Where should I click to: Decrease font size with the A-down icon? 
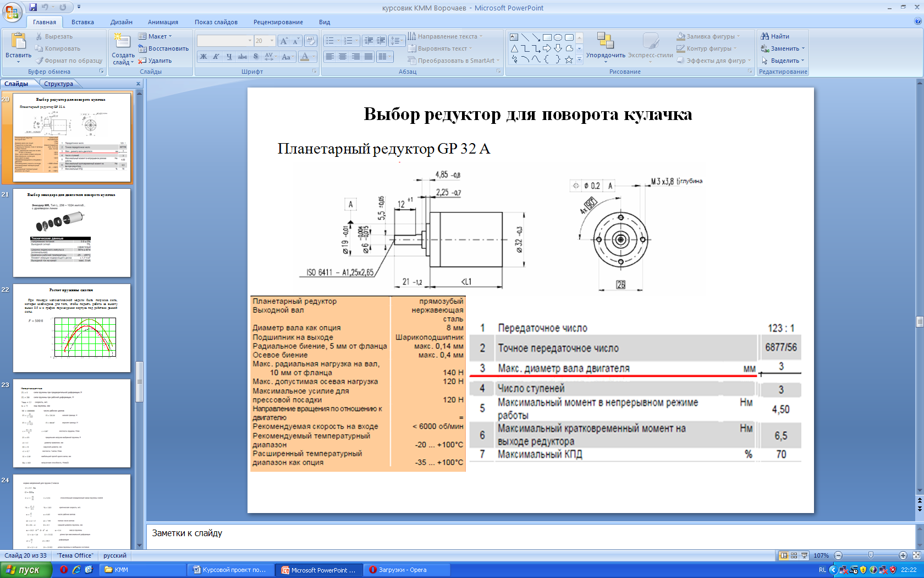[296, 41]
